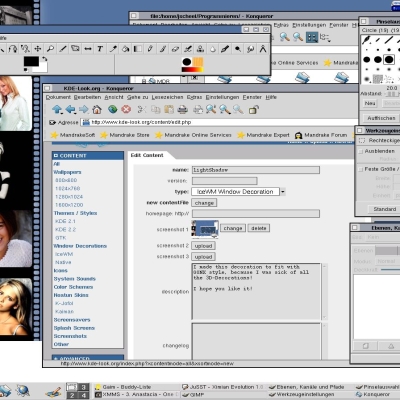Click the Abstand spacing slider in Pinselauswahl

[392, 94]
